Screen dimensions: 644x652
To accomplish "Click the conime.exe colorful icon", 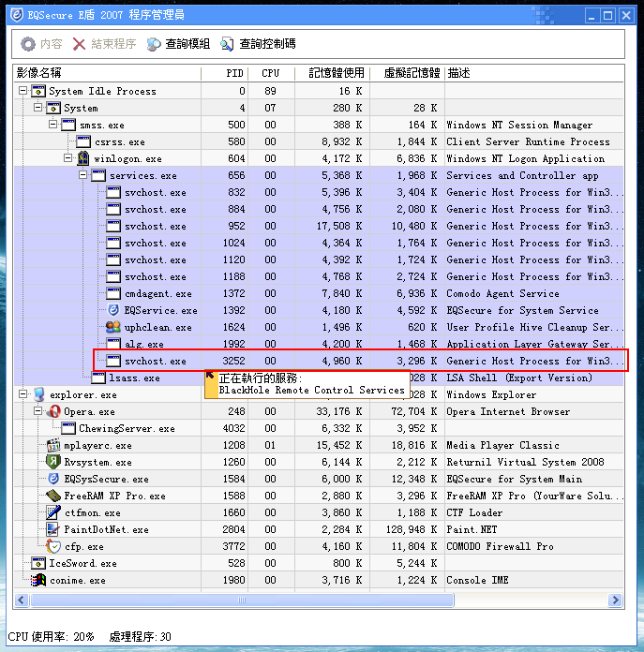I will point(38,580).
